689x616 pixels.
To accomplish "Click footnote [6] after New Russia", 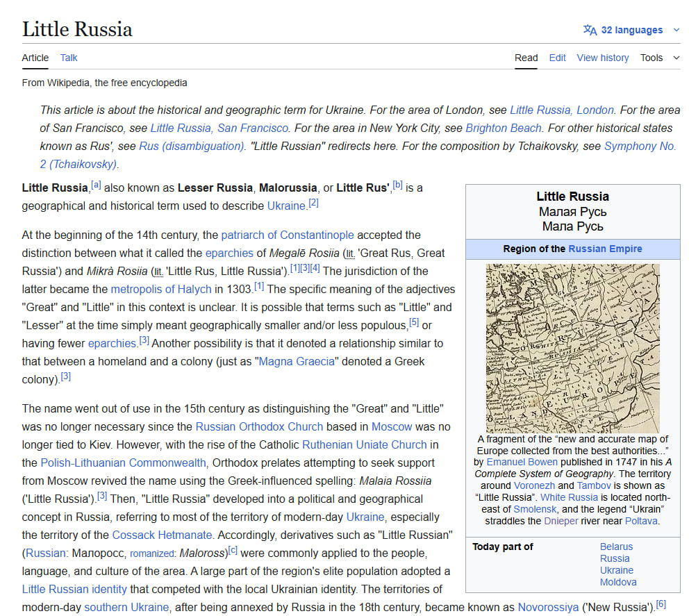I will (x=661, y=605).
